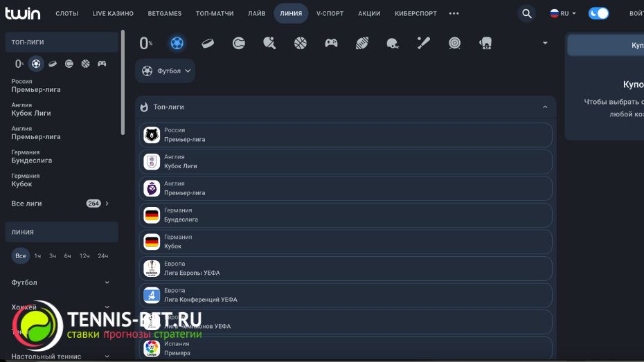Click the football icon in the sidebar top leagues
Viewport: 644px width, 362px height.
36,64
